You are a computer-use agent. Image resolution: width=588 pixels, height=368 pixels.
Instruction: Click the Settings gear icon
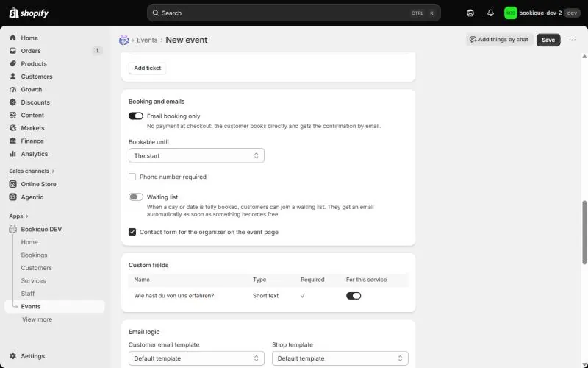pyautogui.click(x=12, y=356)
